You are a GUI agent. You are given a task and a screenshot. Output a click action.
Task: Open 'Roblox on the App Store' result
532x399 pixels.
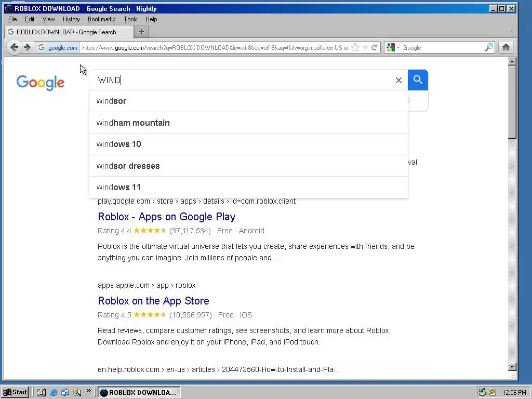[153, 301]
